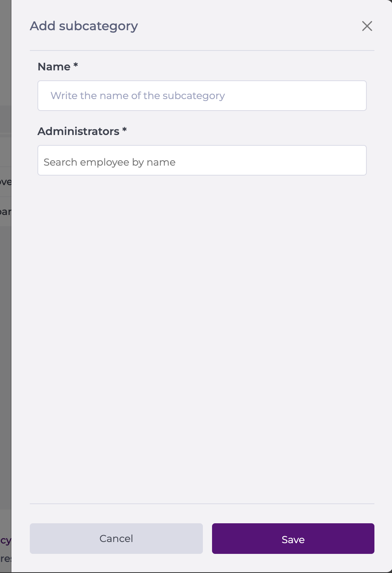Click the required asterisk beside Name

pyautogui.click(x=76, y=65)
